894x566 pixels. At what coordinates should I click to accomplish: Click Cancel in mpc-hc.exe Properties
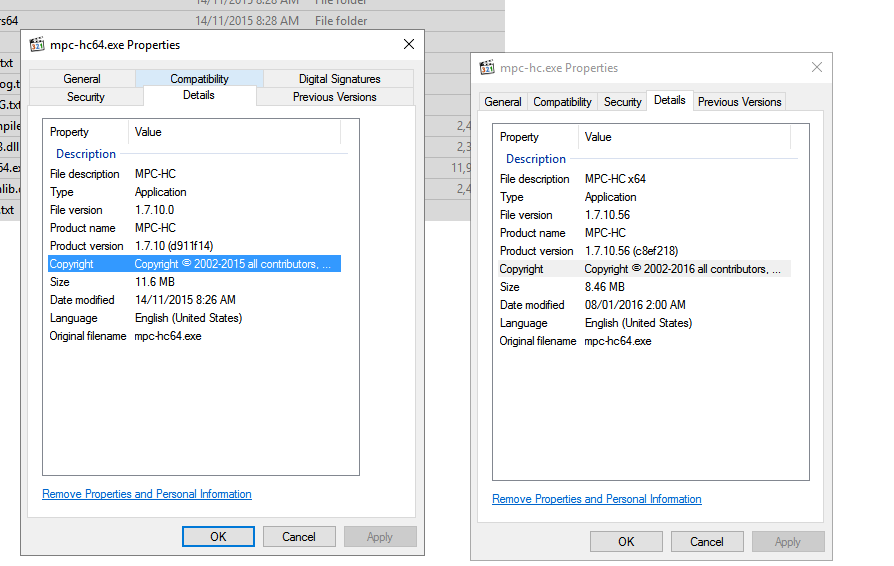click(x=707, y=542)
